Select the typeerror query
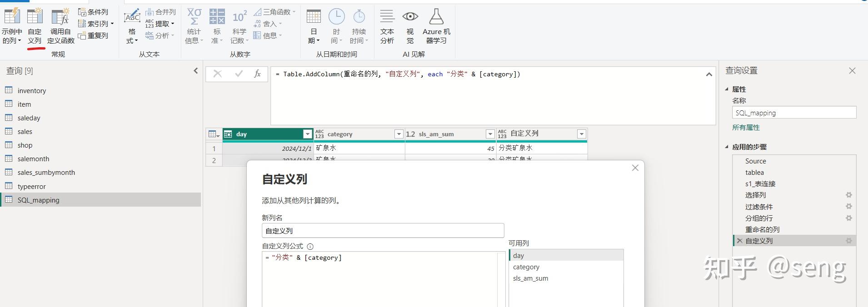Screen dimensions: 868x307 pyautogui.click(x=100, y=186)
